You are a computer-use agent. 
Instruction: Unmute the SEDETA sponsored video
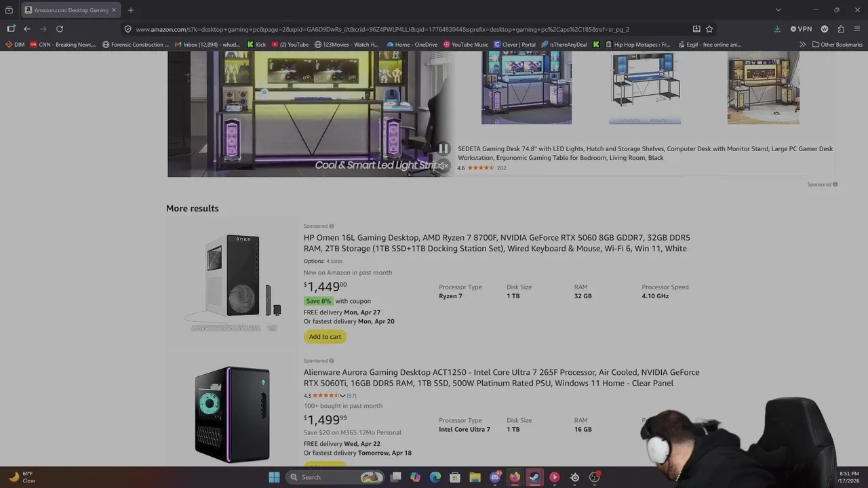click(x=443, y=165)
